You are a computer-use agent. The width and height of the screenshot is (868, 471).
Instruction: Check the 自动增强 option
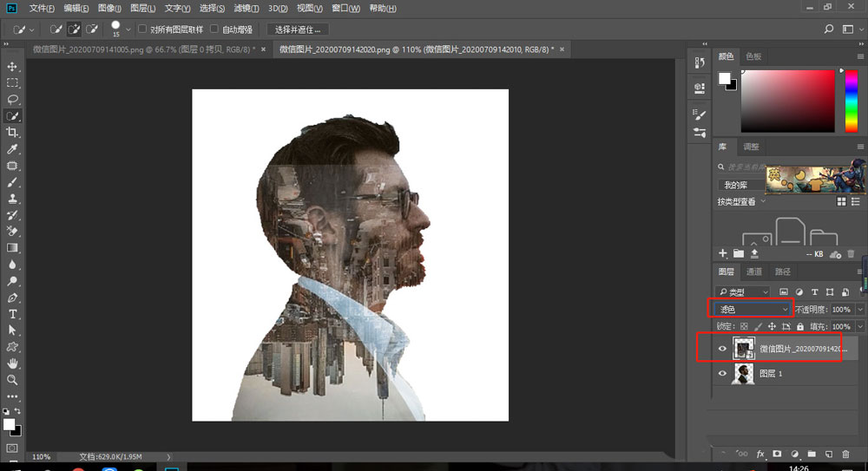(x=214, y=29)
